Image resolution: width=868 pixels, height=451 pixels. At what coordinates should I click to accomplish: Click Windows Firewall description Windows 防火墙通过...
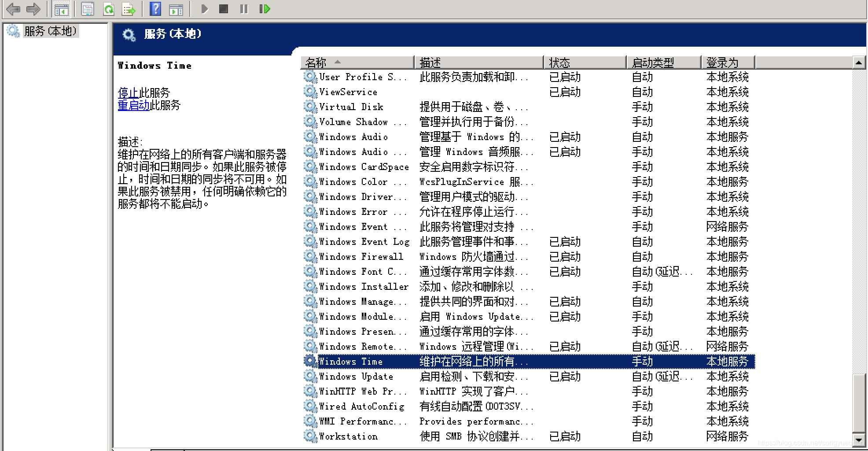pyautogui.click(x=473, y=256)
